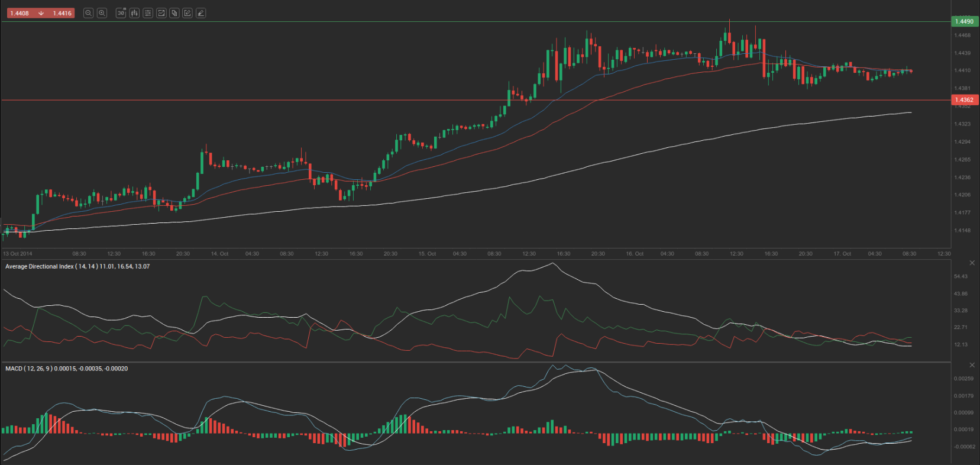The height and width of the screenshot is (465, 980).
Task: Close the Average Directional Index panel
Action: coord(972,263)
